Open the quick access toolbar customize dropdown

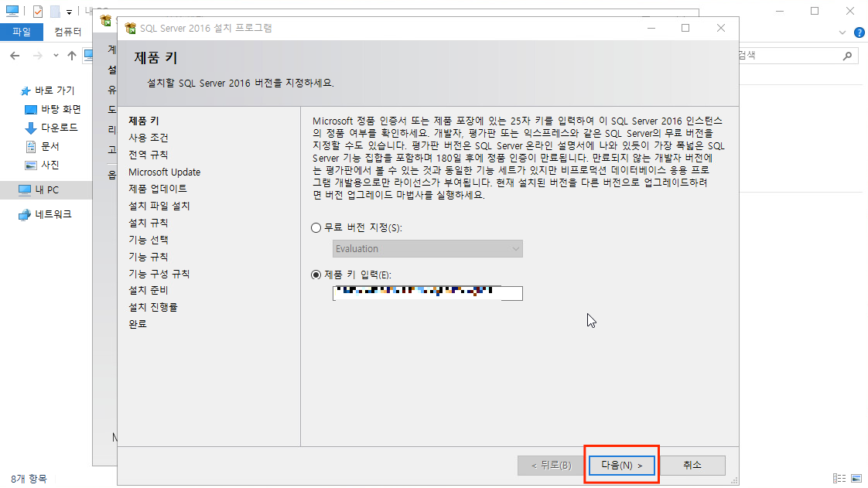point(69,12)
